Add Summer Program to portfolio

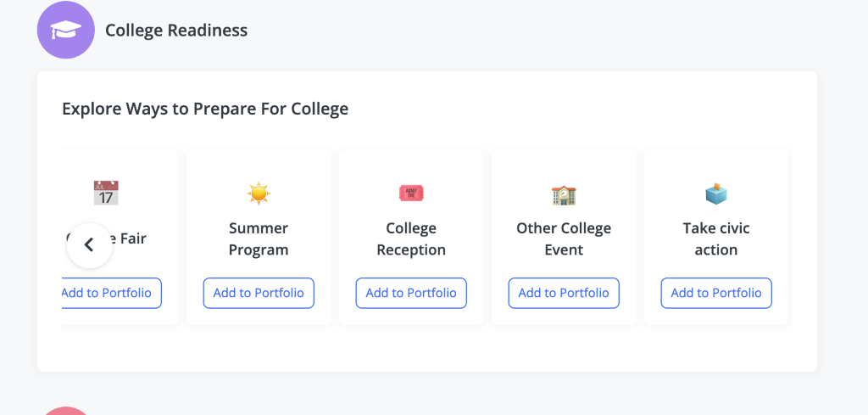[x=259, y=293]
